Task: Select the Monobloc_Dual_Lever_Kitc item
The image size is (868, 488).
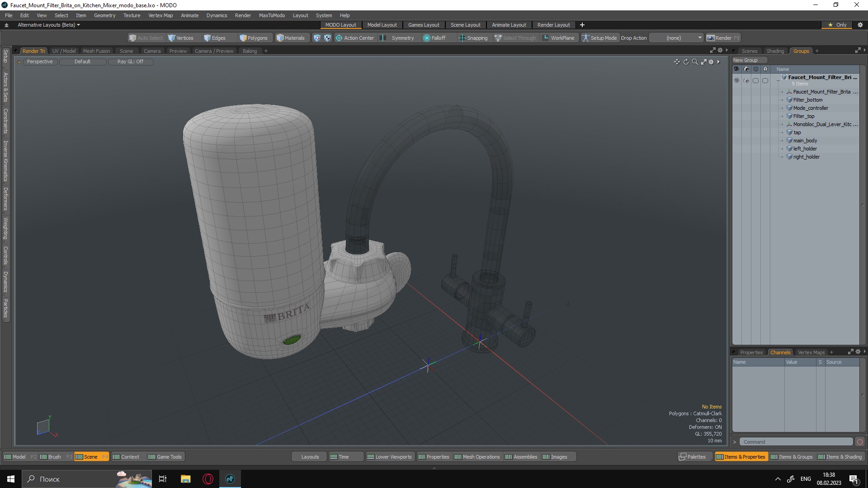Action: tap(822, 124)
